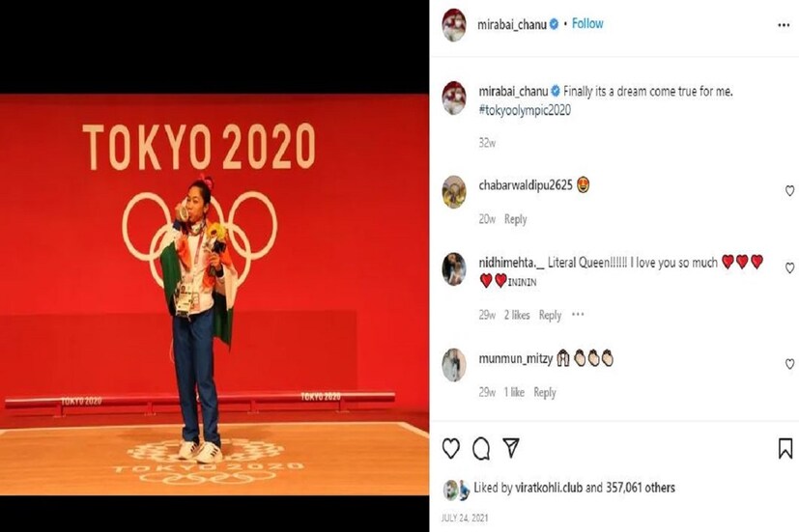
Task: Open the 357,061 others likes list
Action: [640, 488]
